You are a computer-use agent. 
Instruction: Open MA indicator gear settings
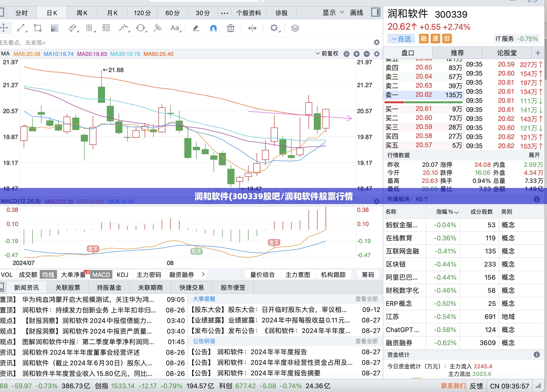(377, 54)
